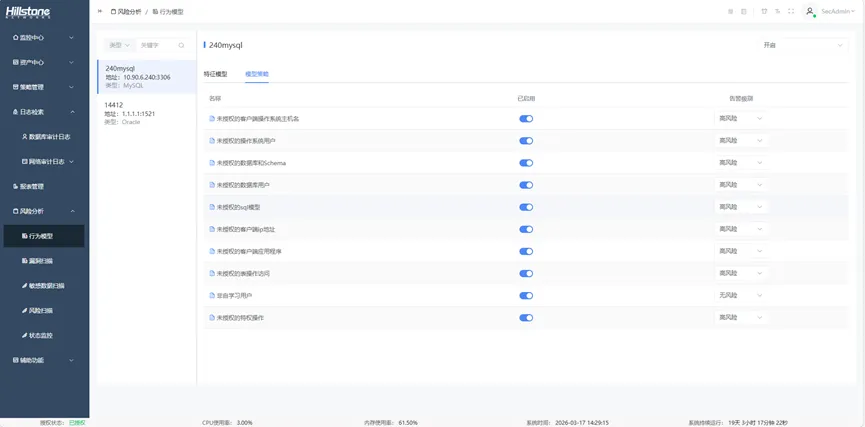Viewport: 865px width, 427px height.
Task: Click the sidebar collapse icon beside the breadcrumb
Action: point(100,11)
